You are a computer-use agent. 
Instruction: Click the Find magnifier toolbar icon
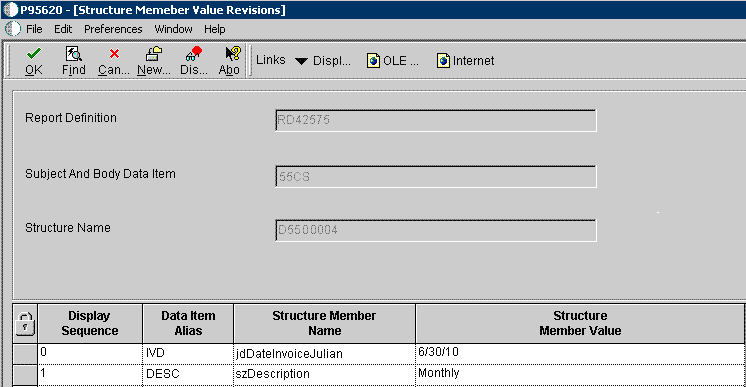(x=74, y=53)
